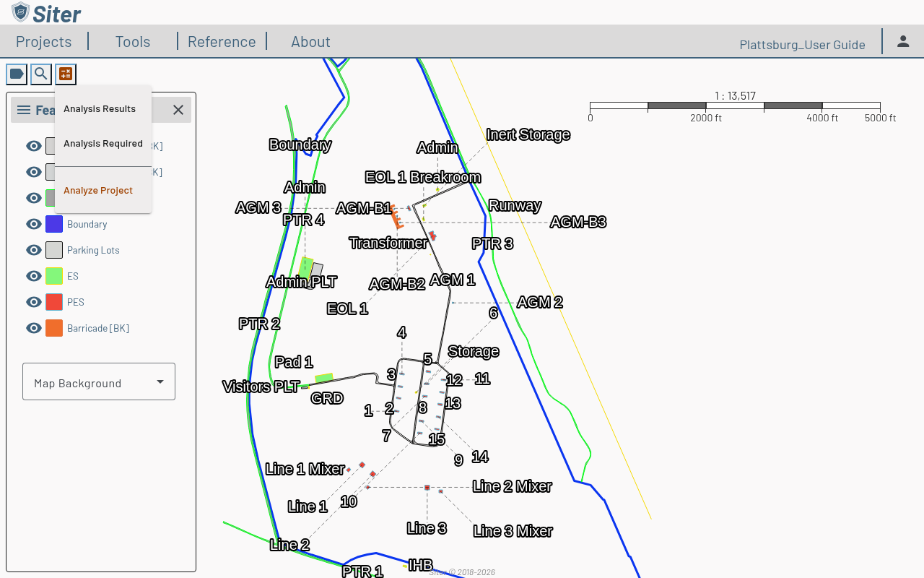Hide the Parking Lots layer
This screenshot has width=924, height=578.
[34, 250]
